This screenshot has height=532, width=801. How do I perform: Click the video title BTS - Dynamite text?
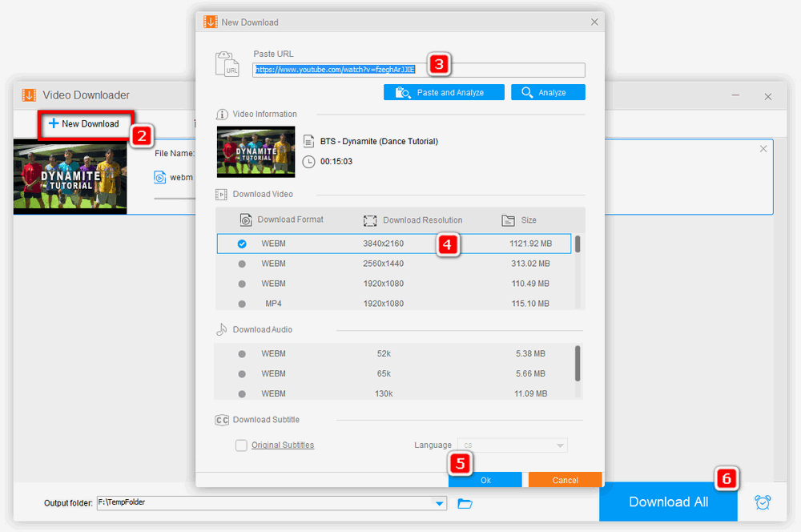(379, 141)
